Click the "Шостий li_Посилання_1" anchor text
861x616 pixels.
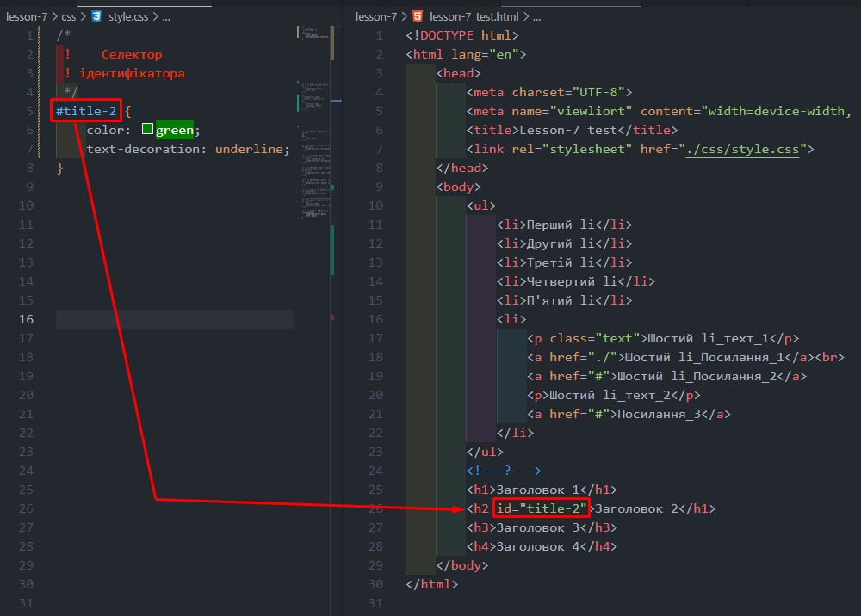coord(704,357)
